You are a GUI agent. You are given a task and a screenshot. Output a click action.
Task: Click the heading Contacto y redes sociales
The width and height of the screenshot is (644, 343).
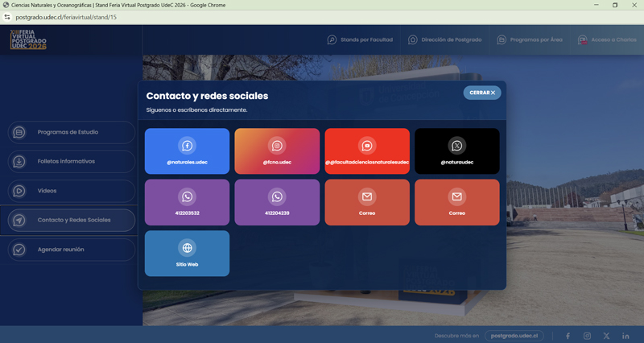pyautogui.click(x=207, y=96)
